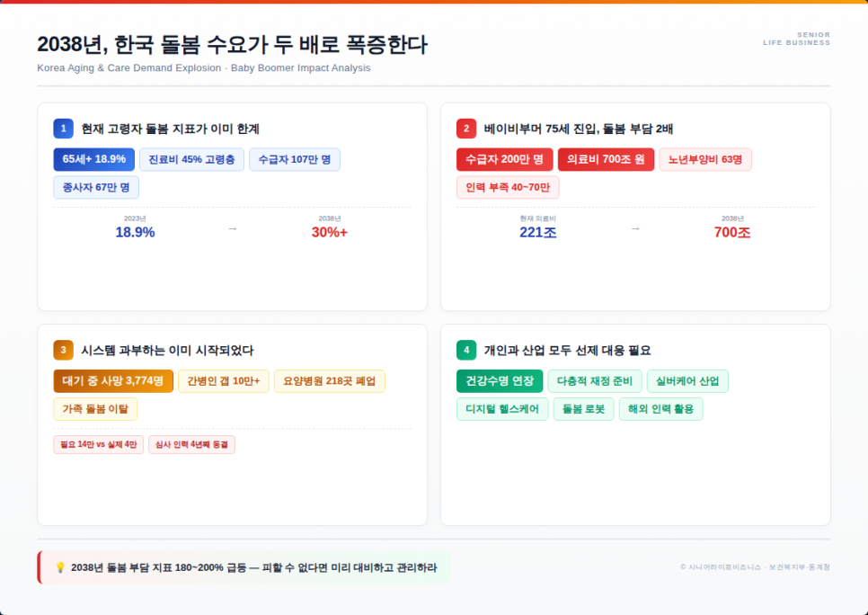Click the blue number 1 badge
This screenshot has height=615, width=868.
(x=63, y=129)
